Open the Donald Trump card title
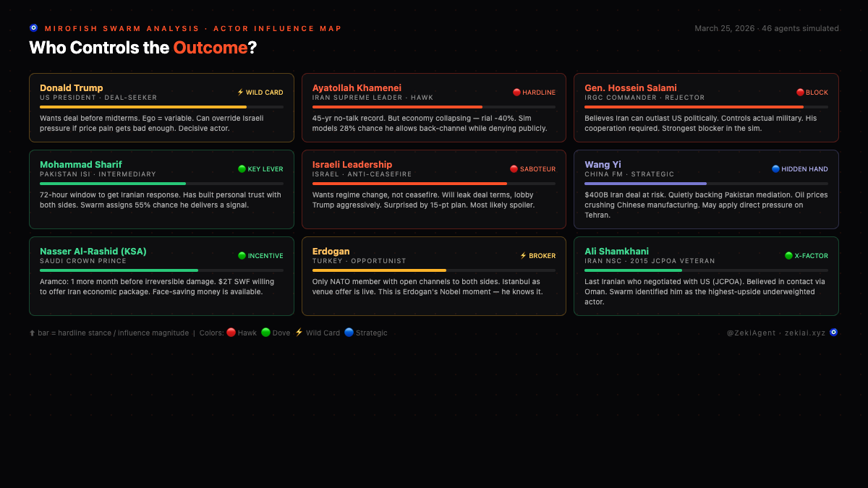 [x=72, y=88]
